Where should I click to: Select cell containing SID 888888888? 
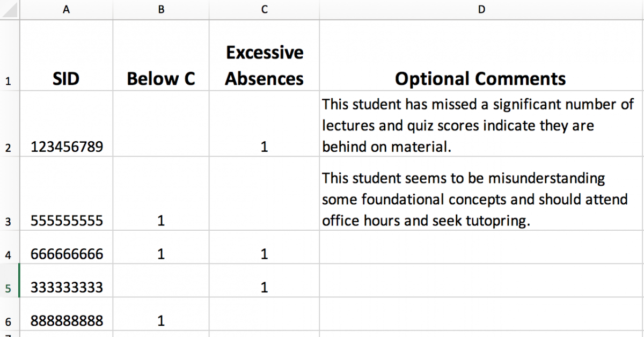(x=67, y=321)
